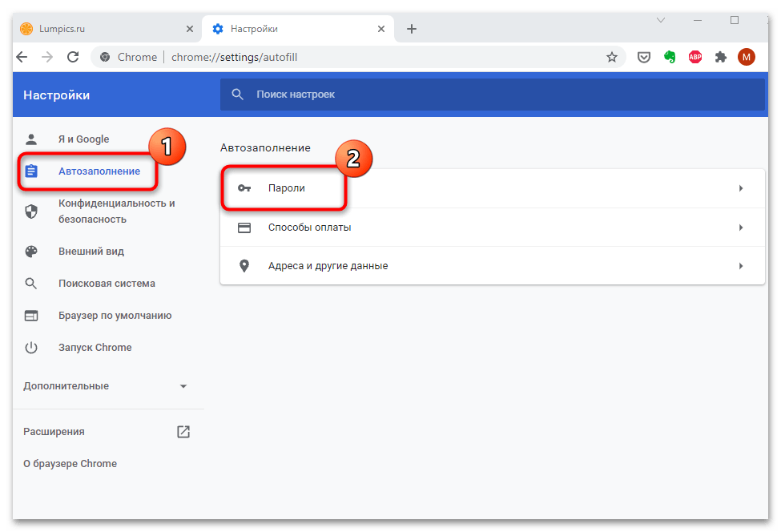Click the location pin icon in Адреса row
This screenshot has width=781, height=532.
pos(244,266)
